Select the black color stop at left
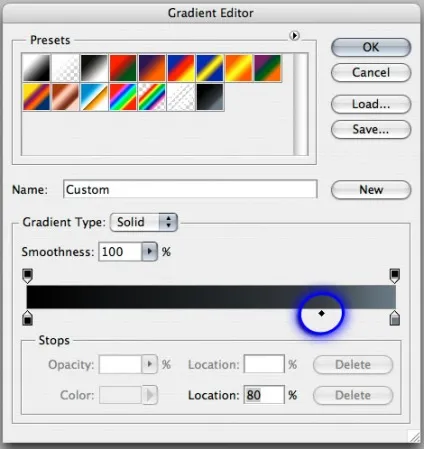 coord(27,318)
